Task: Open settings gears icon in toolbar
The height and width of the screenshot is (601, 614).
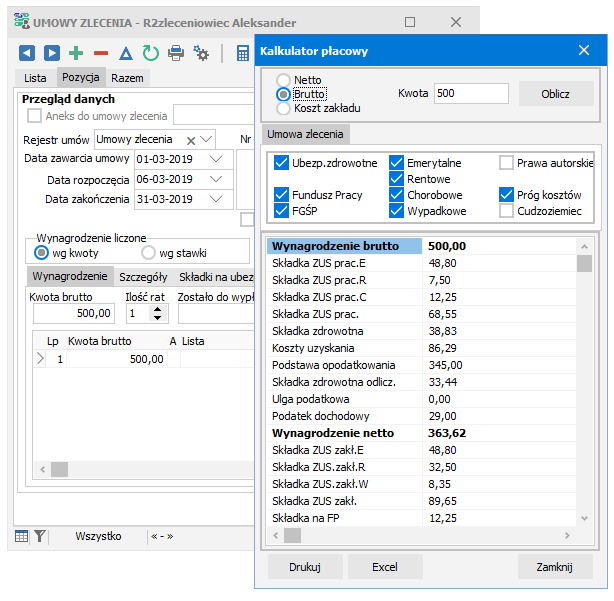Action: coord(201,53)
